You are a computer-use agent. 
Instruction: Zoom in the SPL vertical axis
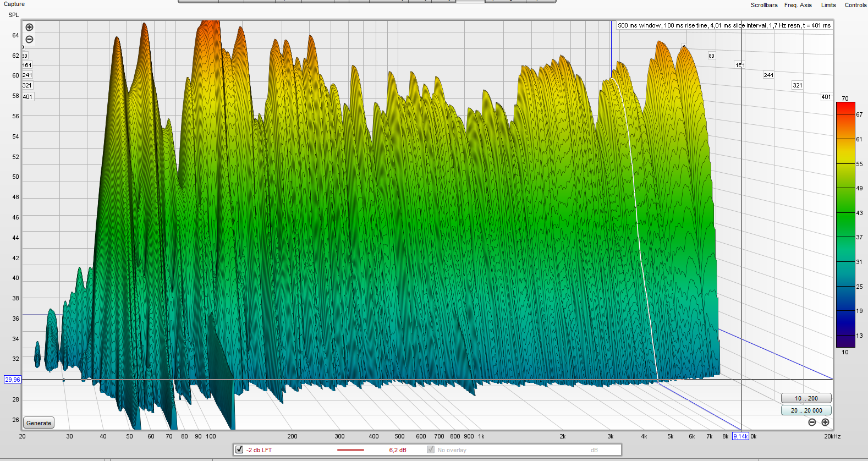point(30,27)
